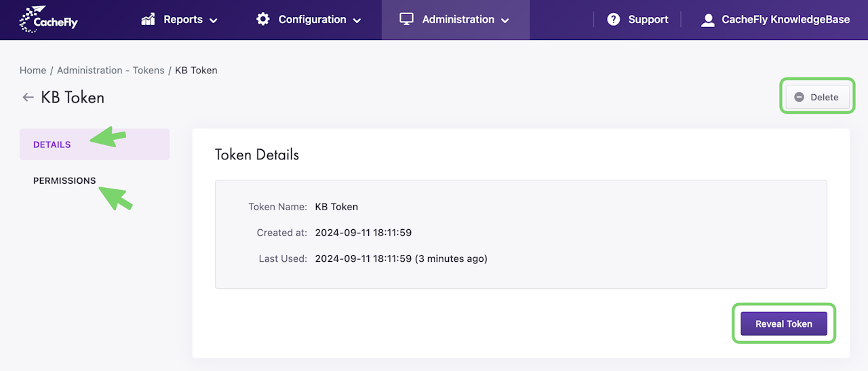Click the Configuration gear icon

click(x=263, y=19)
